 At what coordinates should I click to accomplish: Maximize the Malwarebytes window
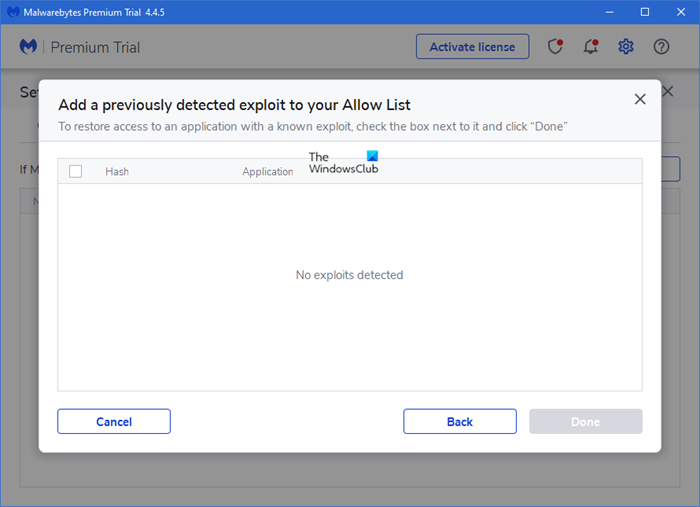click(x=644, y=12)
